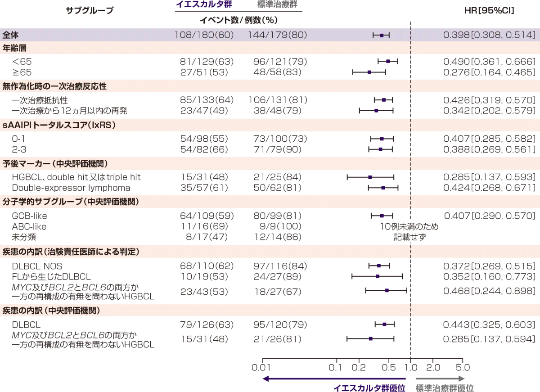The height and width of the screenshot is (392, 540).
Task: Select the 'GCB-like' row label
Action: [x=30, y=216]
